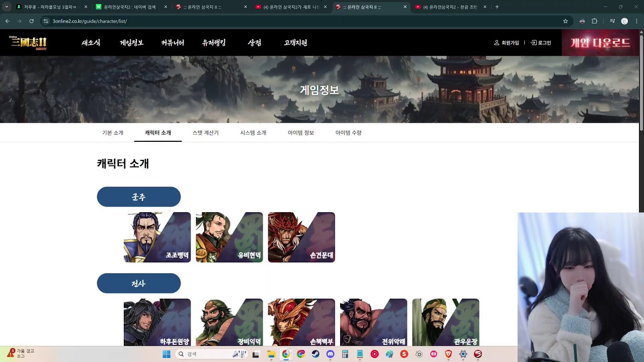Open the 상점 menu
This screenshot has height=362, width=644.
click(x=255, y=43)
